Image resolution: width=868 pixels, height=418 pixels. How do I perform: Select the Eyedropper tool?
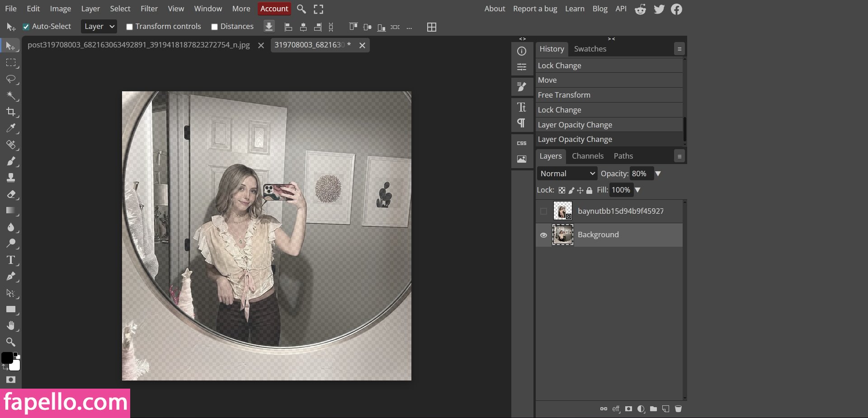point(11,128)
